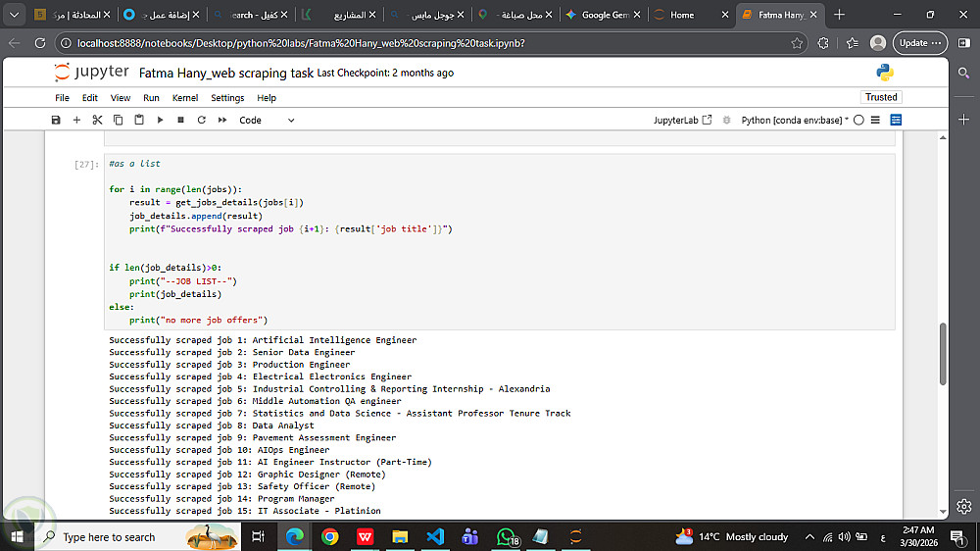The height and width of the screenshot is (551, 980).
Task: Open the Settings menu
Action: tap(227, 98)
